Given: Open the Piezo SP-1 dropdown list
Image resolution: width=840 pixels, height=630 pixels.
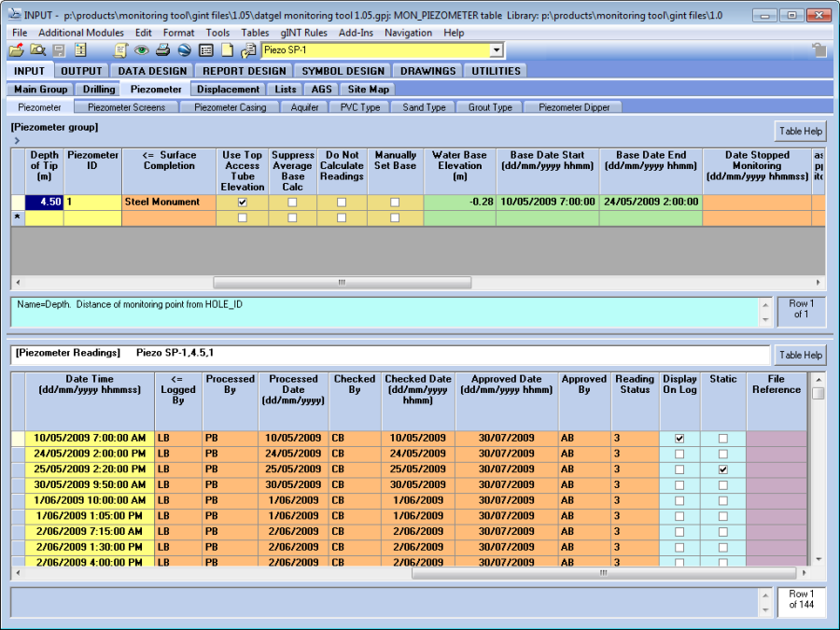Looking at the screenshot, I should (x=496, y=50).
